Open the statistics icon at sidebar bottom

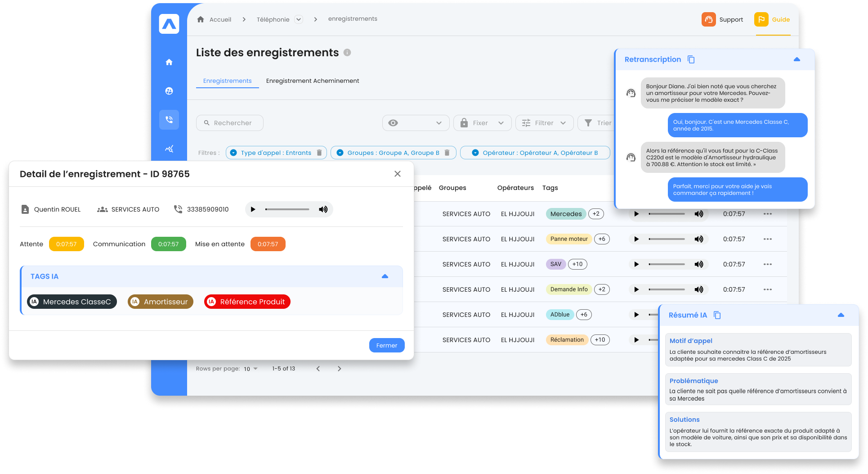coord(169,149)
